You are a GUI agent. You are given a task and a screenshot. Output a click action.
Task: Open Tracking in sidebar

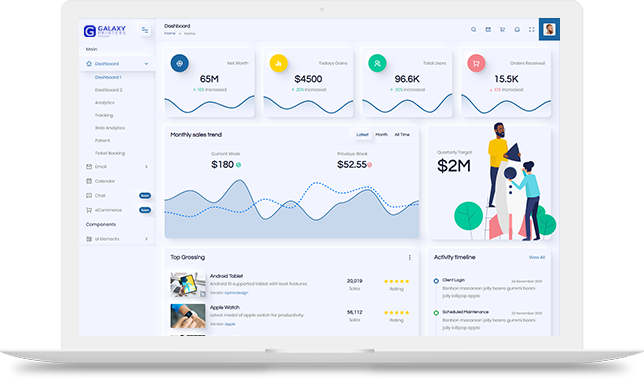(104, 115)
